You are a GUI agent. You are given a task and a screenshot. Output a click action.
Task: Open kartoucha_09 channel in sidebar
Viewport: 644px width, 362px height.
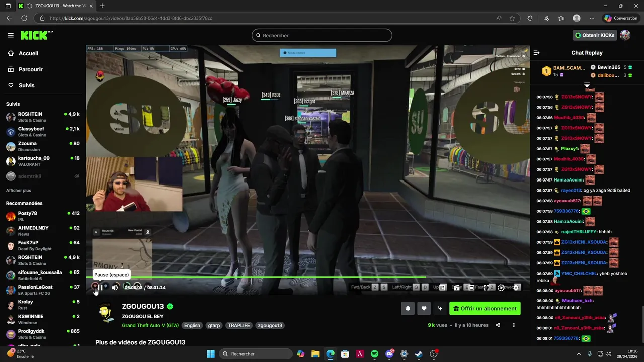43,161
